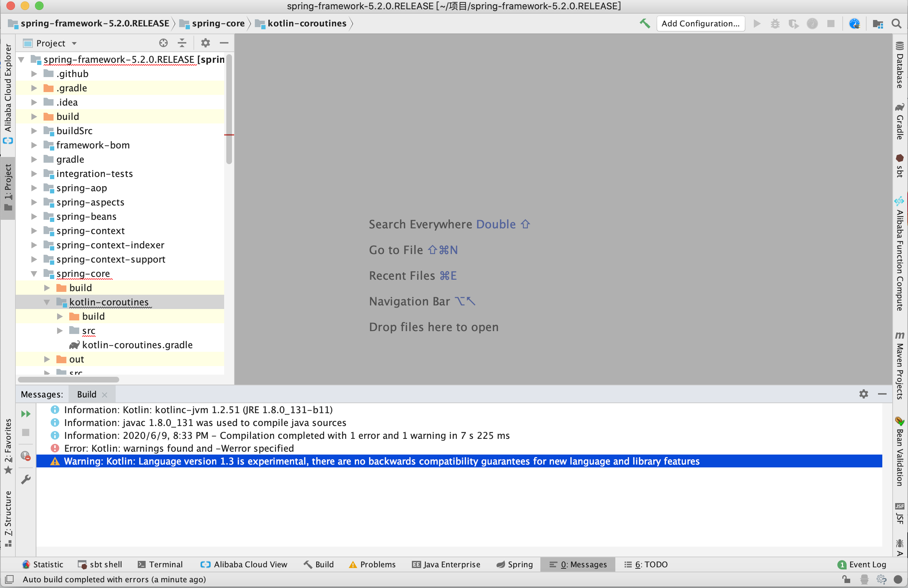The image size is (908, 588).
Task: Open the Gradle tool window
Action: click(900, 121)
